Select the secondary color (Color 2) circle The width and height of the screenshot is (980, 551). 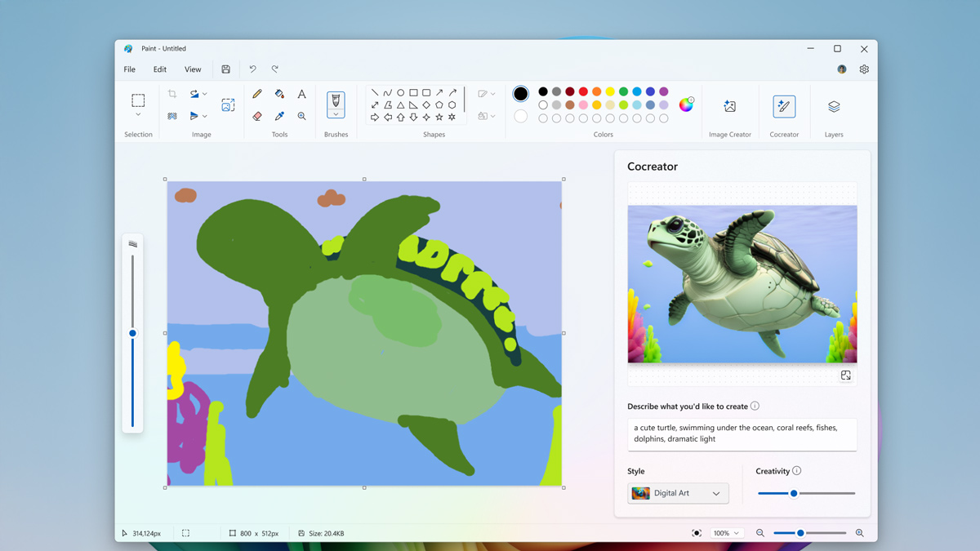coord(520,117)
